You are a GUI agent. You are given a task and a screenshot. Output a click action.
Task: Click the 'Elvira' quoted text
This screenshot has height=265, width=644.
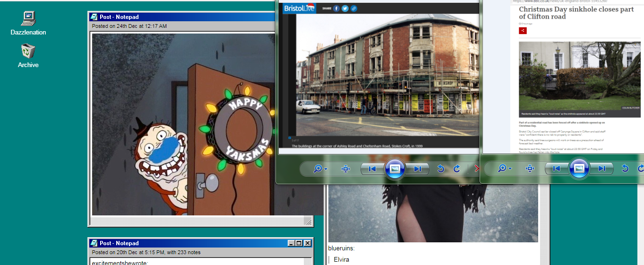(x=342, y=259)
